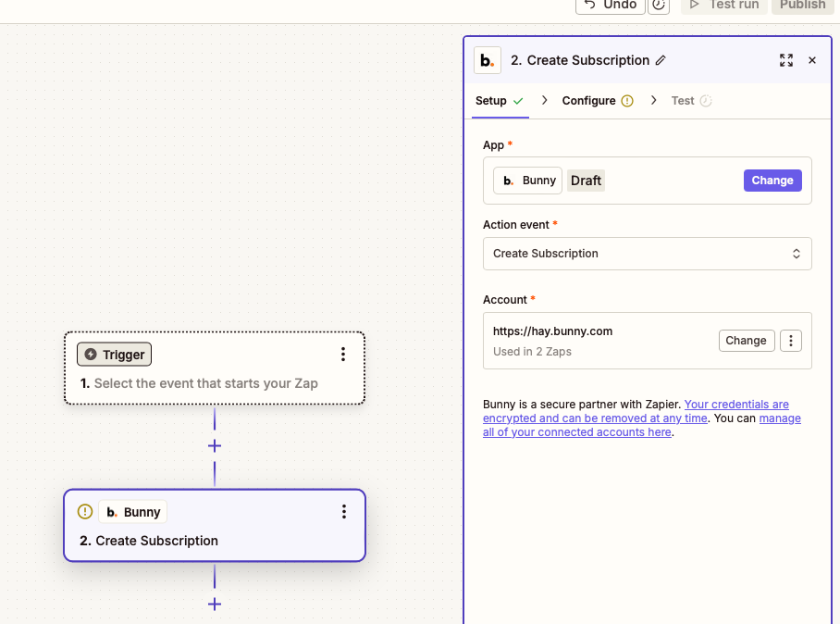Click the plus icon inside the Trigger pill
This screenshot has width=840, height=624.
[89, 354]
